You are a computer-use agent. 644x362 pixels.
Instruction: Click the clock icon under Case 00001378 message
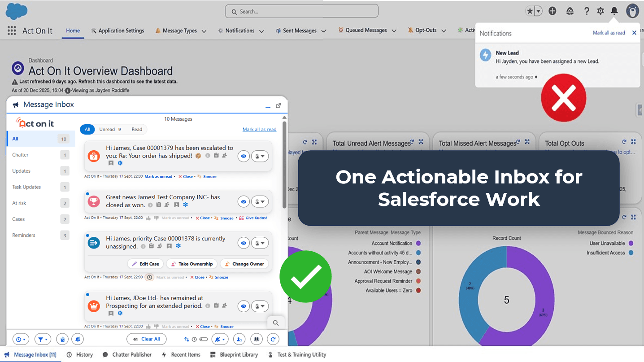pos(150,277)
